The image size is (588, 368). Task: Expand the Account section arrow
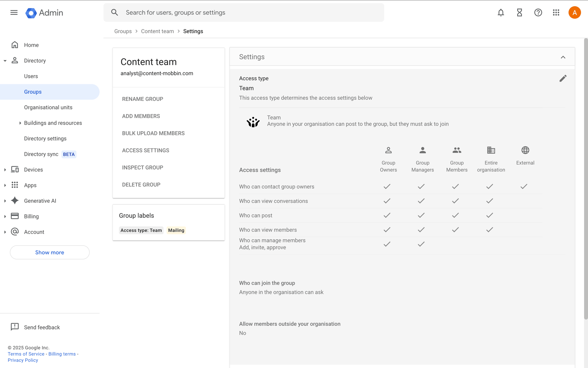[x=5, y=232]
